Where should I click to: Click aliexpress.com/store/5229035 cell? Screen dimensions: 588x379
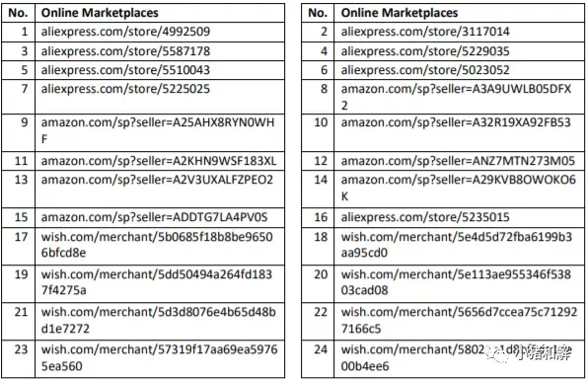425,51
